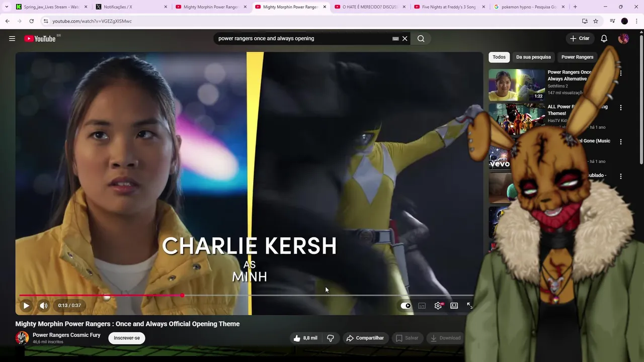This screenshot has height=362, width=644.
Task: Open more options for Once Always Alternative video
Action: (x=620, y=73)
